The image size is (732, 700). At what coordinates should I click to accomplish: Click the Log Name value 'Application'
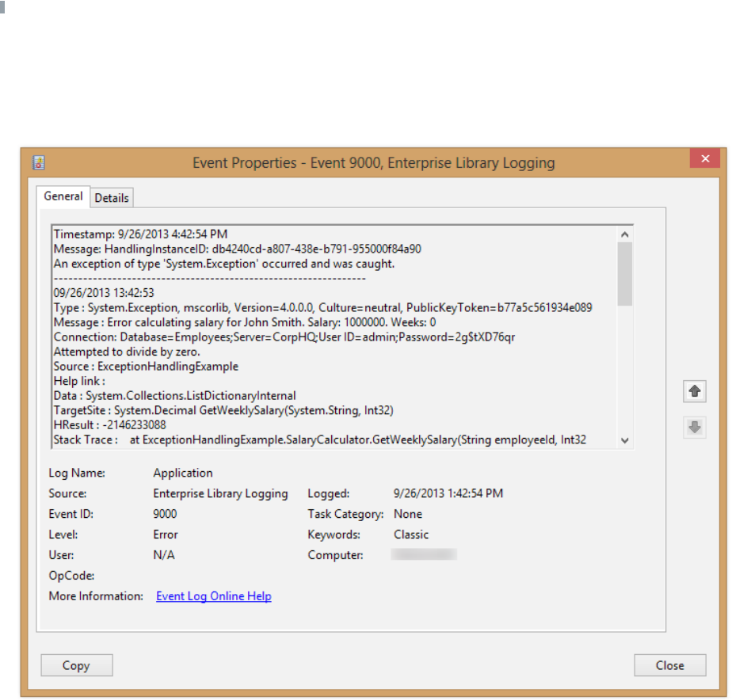(x=183, y=473)
